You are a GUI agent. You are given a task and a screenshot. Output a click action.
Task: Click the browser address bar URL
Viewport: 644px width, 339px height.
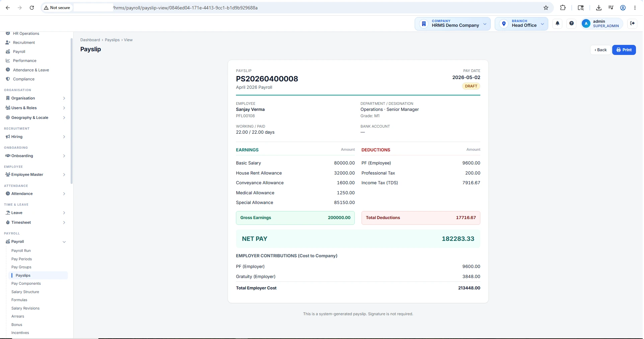(185, 8)
